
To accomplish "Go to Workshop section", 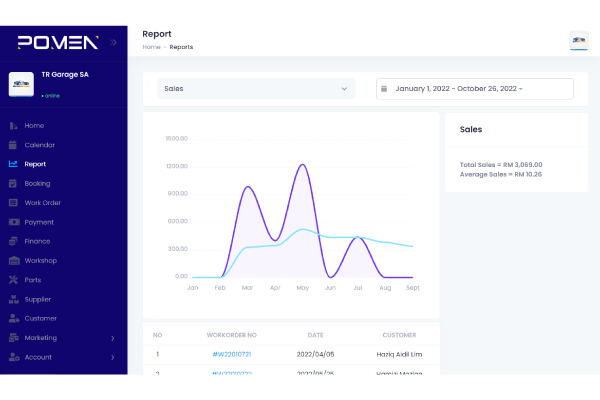I will (x=41, y=261).
